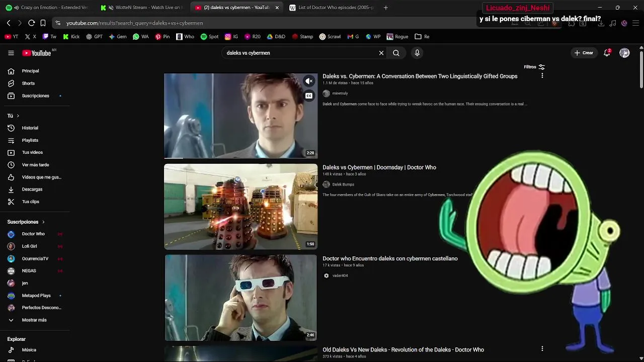Visit the Dalek Bumps channel

point(343,185)
